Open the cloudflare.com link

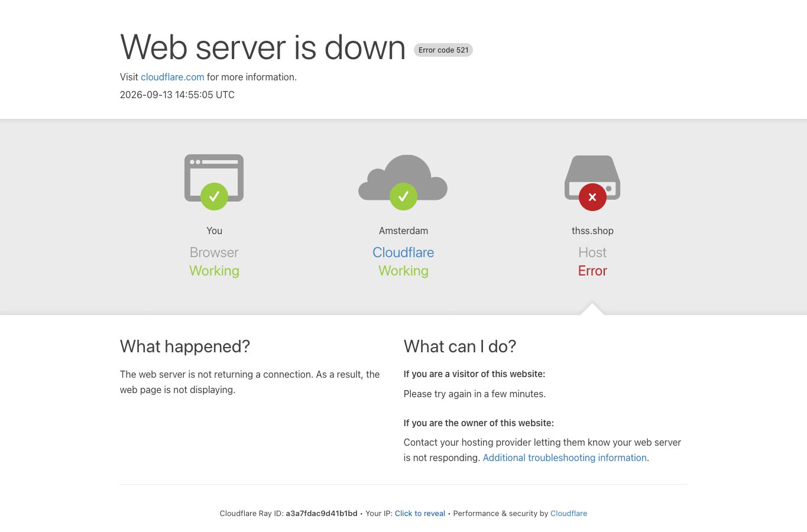click(x=173, y=77)
